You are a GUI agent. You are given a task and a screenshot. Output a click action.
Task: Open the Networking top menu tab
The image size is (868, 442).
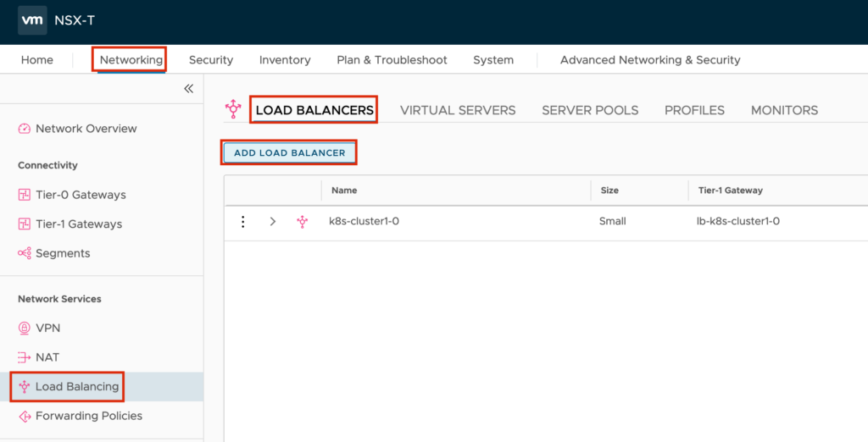(131, 60)
